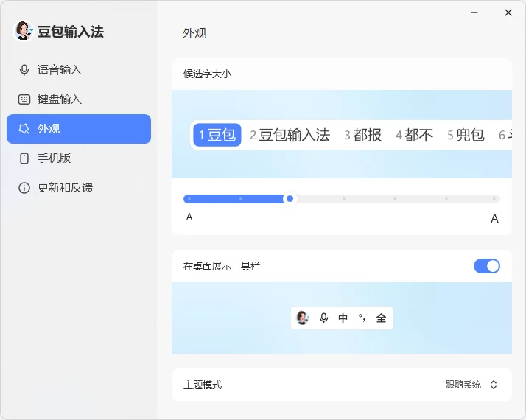Image resolution: width=526 pixels, height=420 pixels.
Task: Open 更新和反馈 section
Action: 79,188
